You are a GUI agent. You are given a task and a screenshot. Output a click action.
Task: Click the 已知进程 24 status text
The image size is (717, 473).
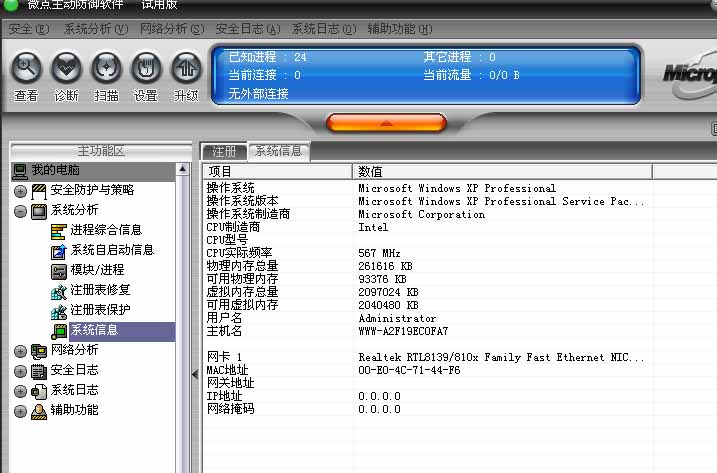(x=268, y=57)
